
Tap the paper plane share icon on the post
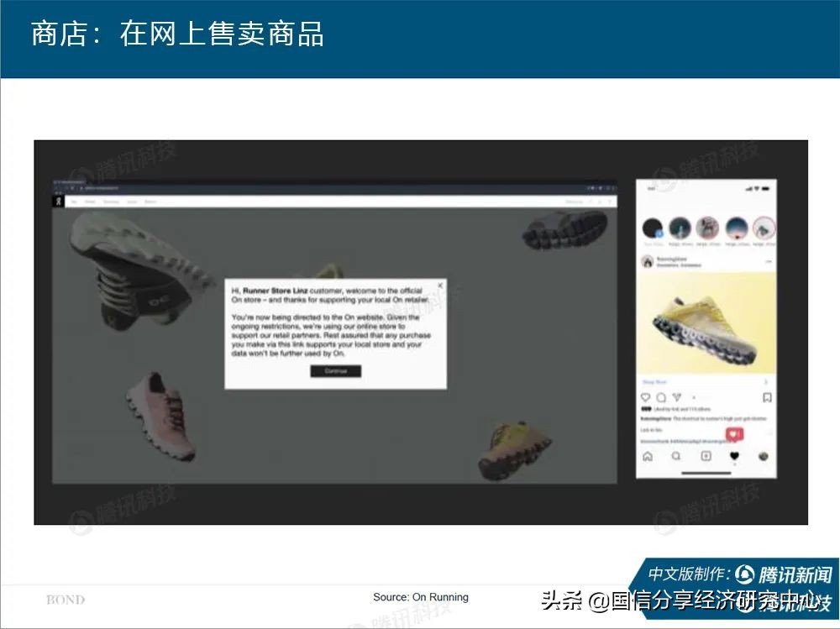[x=677, y=397]
